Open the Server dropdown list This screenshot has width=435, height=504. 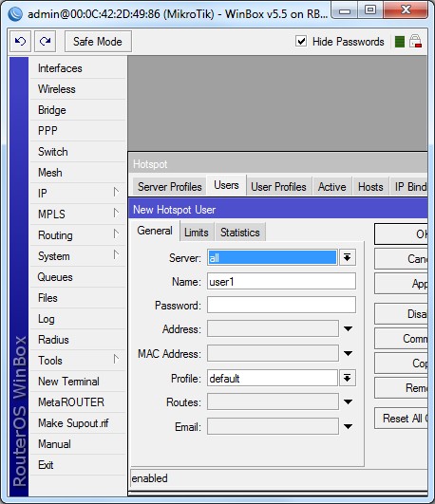click(347, 257)
